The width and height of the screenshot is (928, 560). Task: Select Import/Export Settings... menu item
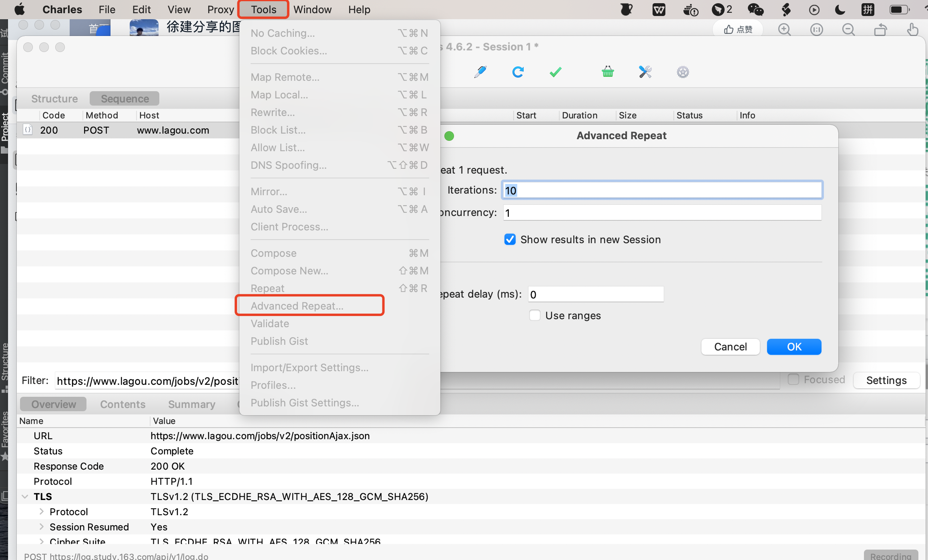click(x=309, y=368)
